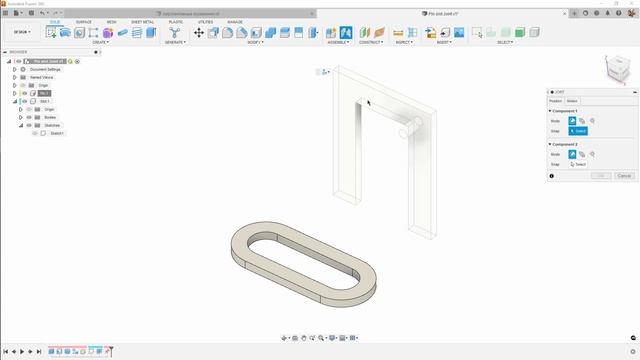Open the Create menu dropdown
The image size is (640, 360).
100,42
